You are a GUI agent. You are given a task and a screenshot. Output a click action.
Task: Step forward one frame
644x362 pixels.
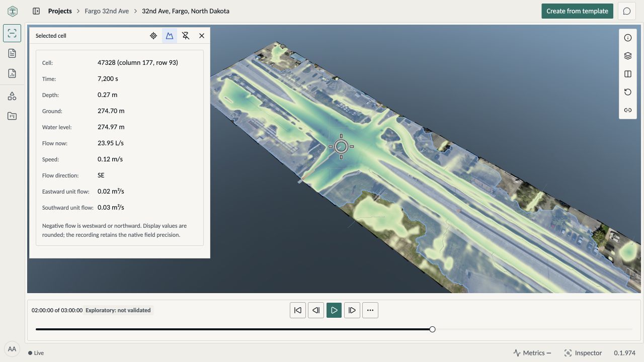click(352, 310)
